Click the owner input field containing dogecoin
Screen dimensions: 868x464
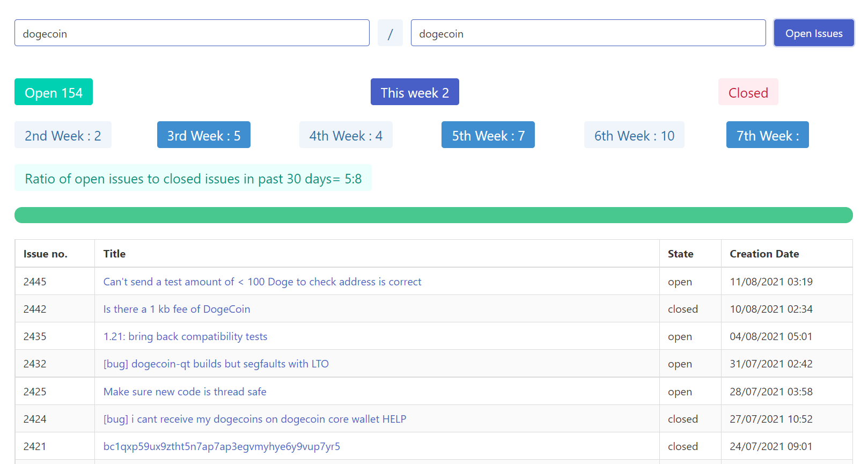(x=192, y=33)
